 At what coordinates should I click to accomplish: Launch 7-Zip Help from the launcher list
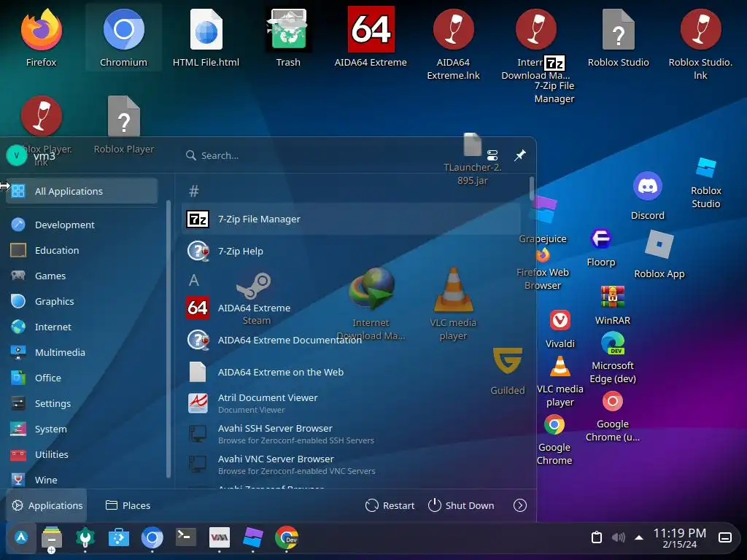tap(351, 251)
